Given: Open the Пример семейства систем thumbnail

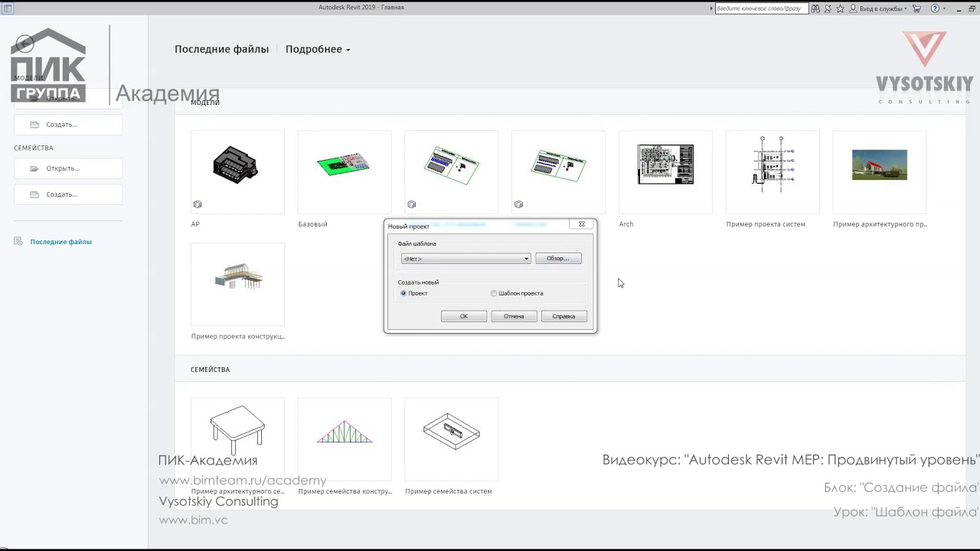Looking at the screenshot, I should [452, 439].
